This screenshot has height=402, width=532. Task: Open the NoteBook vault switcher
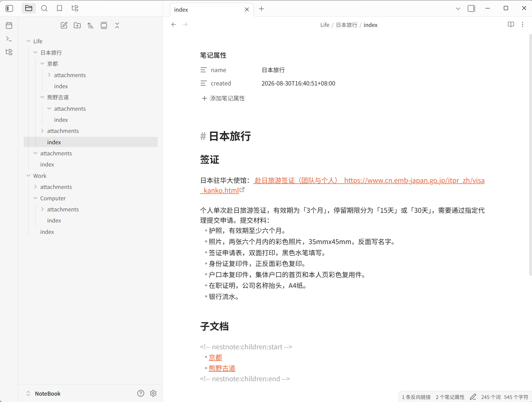tap(44, 393)
